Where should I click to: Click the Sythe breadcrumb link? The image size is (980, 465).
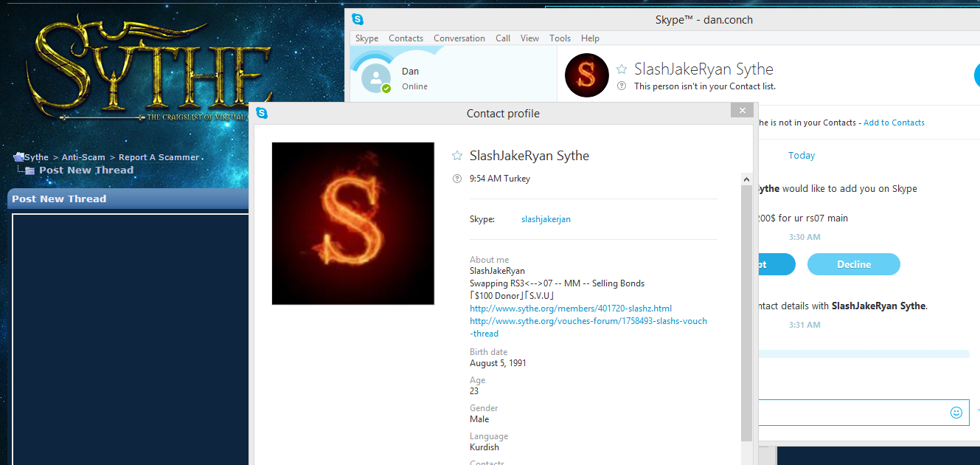coord(36,157)
